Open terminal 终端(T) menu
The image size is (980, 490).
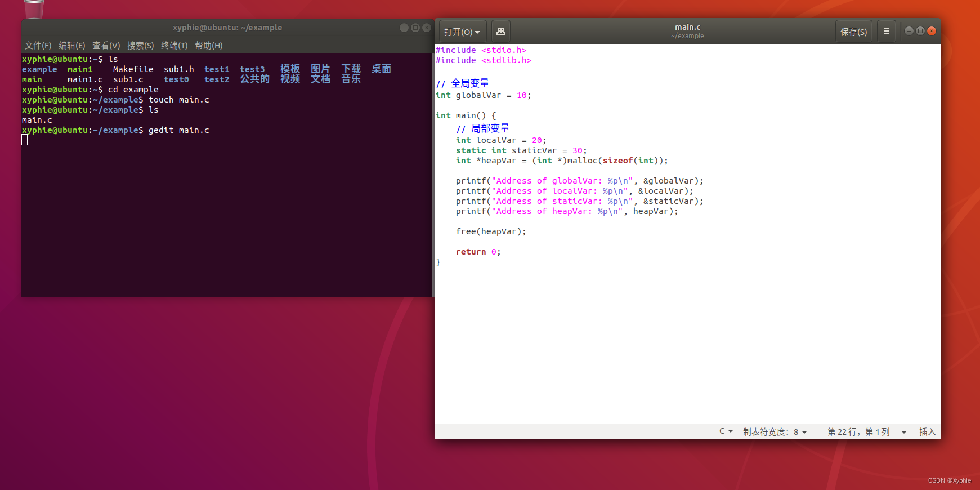pos(174,46)
